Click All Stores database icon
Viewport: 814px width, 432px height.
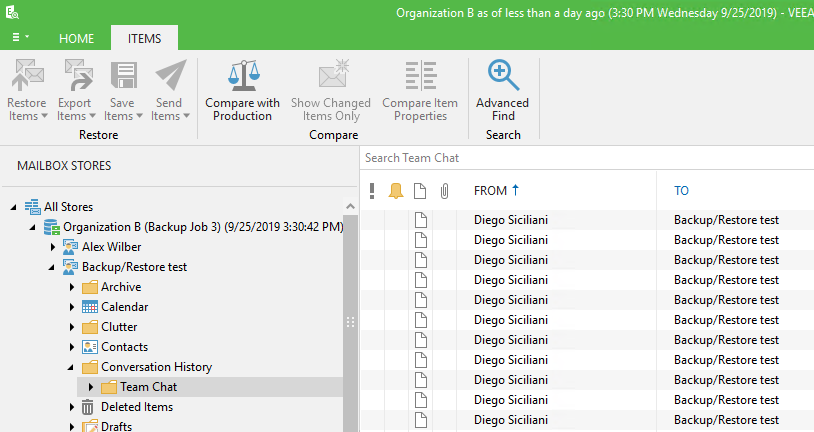click(x=33, y=207)
